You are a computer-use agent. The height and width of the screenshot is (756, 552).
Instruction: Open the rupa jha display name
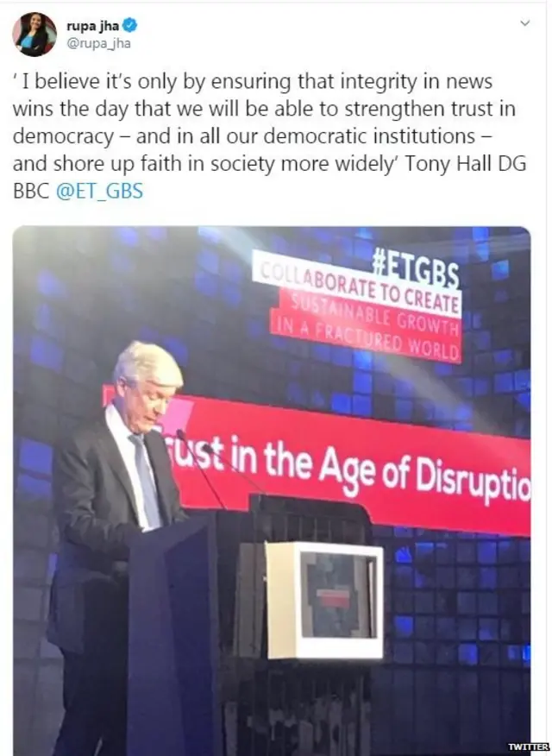[x=92, y=26]
